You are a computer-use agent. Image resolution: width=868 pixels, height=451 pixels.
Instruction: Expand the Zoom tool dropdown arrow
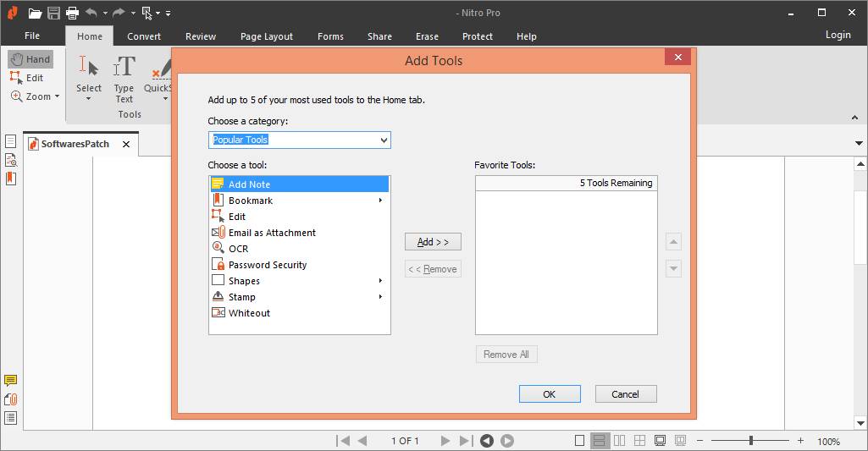(x=58, y=96)
